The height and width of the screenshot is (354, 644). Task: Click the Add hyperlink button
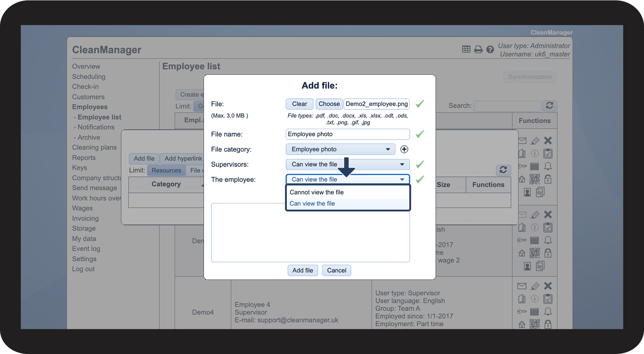(182, 159)
